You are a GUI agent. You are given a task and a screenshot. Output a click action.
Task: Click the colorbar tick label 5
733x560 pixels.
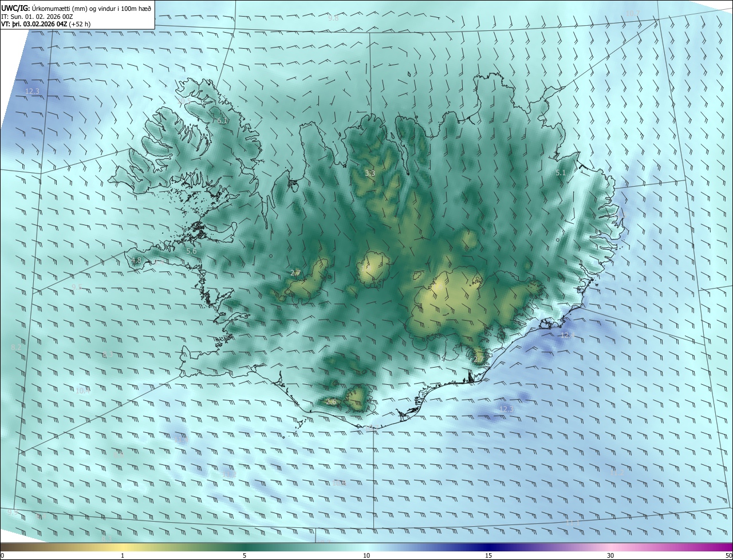(x=245, y=555)
